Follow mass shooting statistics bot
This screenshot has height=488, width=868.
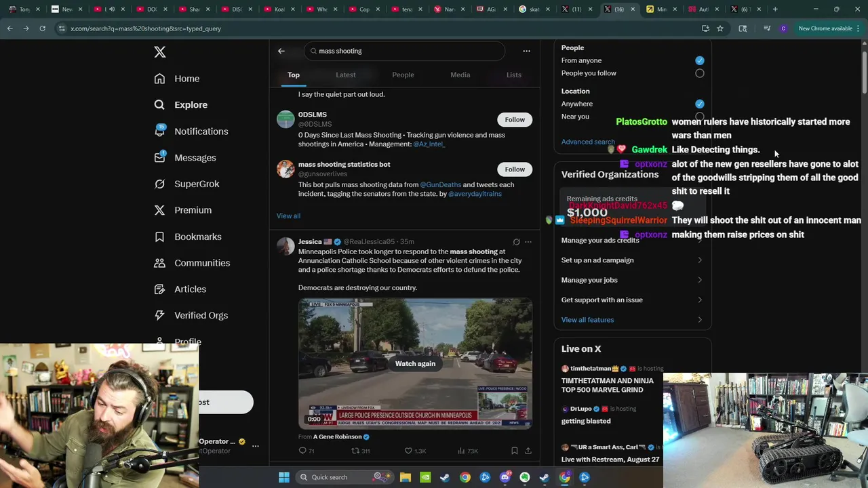click(515, 169)
